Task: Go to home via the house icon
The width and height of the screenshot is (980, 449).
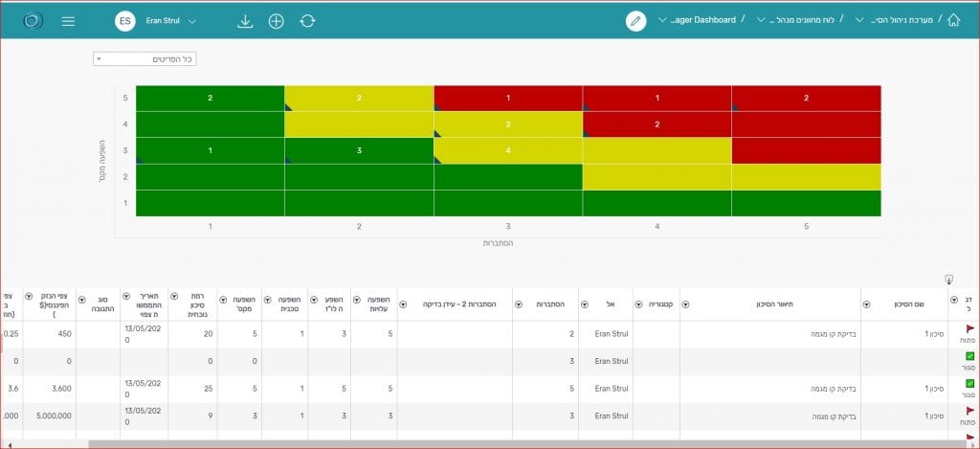Action: [x=953, y=20]
